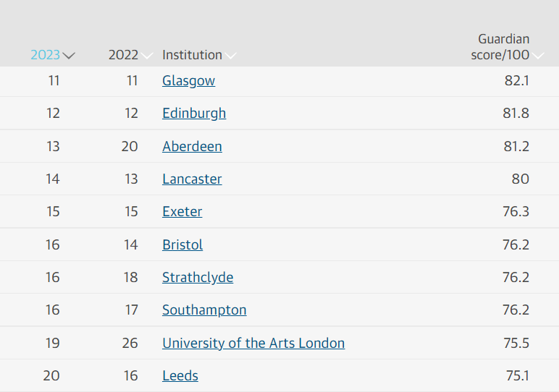The image size is (559, 392).
Task: Select the Bristol institution link
Action: tap(182, 244)
